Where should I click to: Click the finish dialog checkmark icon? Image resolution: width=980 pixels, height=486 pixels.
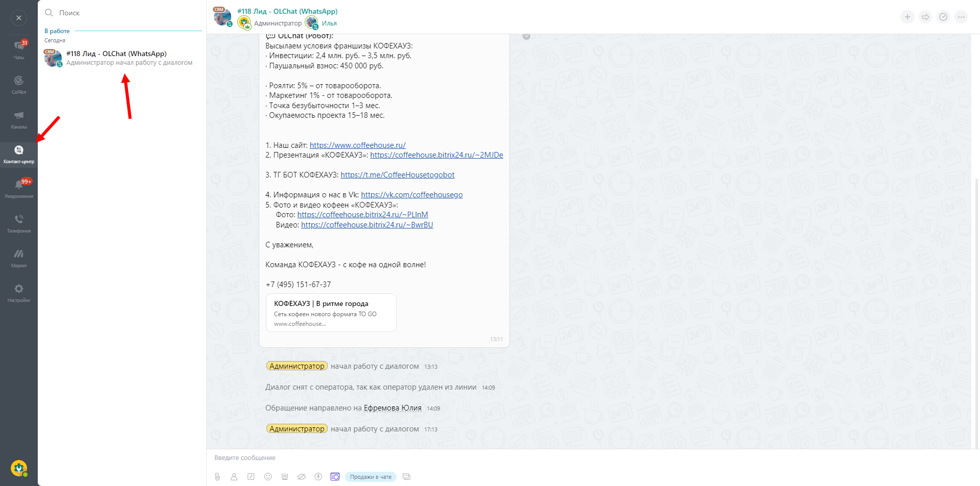pyautogui.click(x=943, y=17)
